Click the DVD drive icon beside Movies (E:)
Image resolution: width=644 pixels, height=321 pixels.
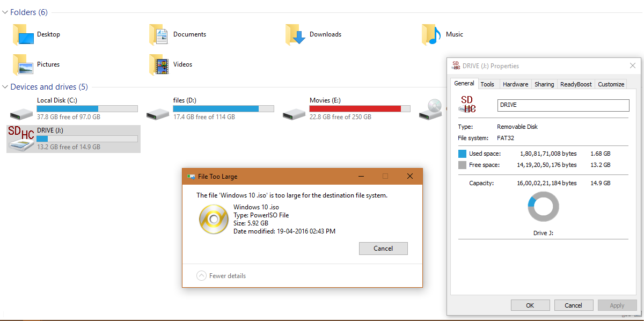click(x=431, y=110)
